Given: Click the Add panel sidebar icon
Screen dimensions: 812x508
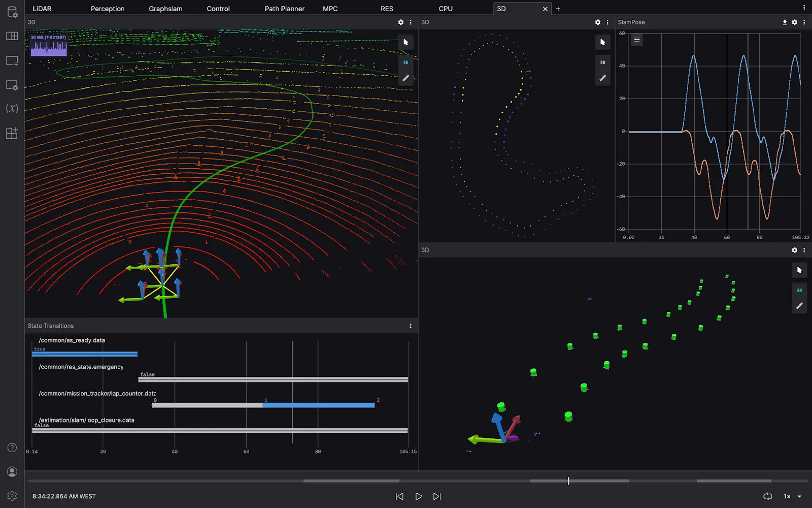Looking at the screenshot, I should coord(12,61).
